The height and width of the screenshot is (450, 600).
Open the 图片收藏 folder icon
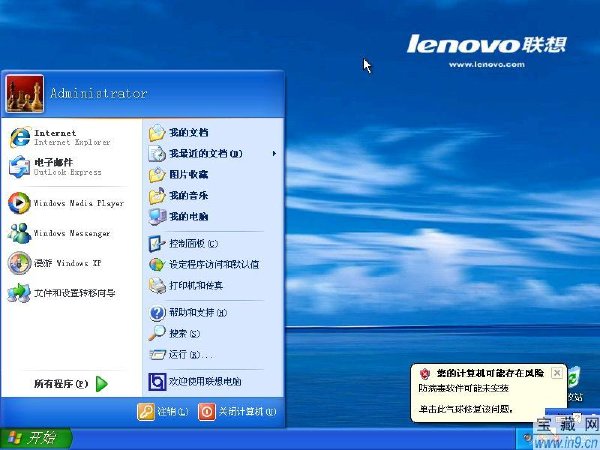pos(157,175)
